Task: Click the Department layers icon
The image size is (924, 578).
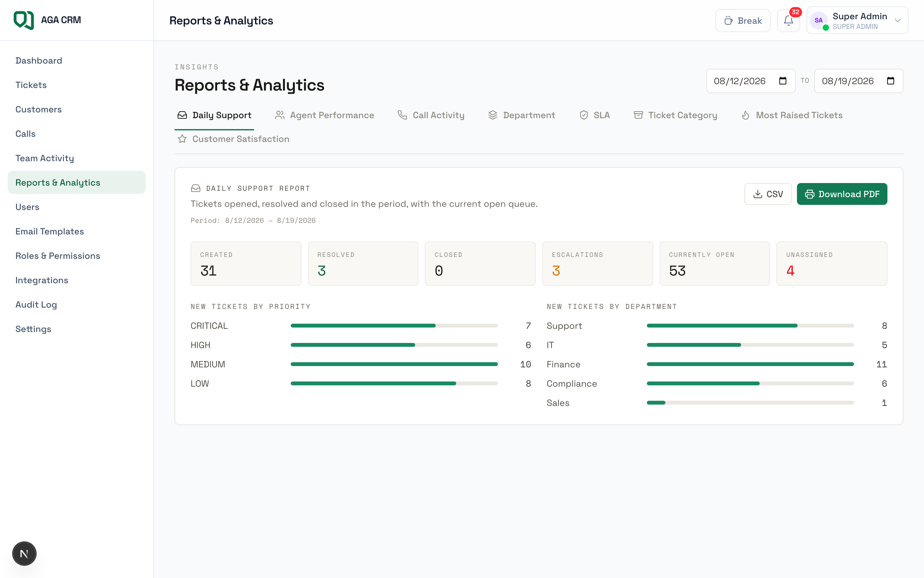Action: 492,115
